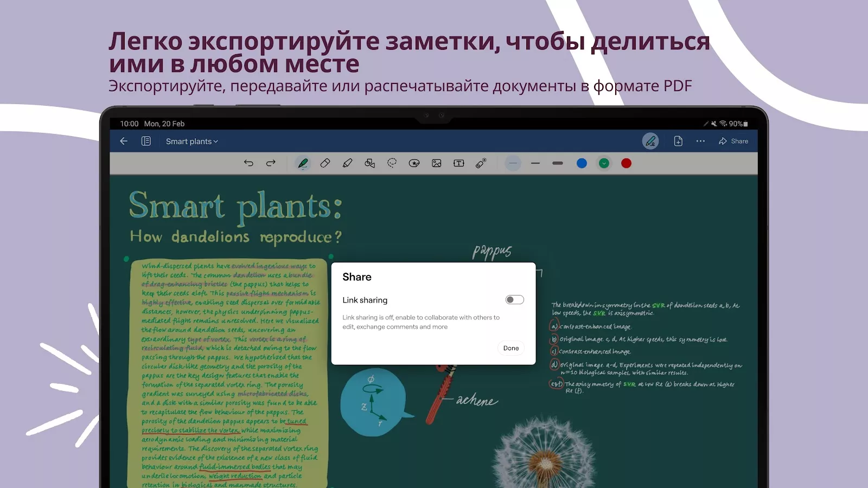This screenshot has height=488, width=868.
Task: Open the page list sidebar icon
Action: click(146, 141)
